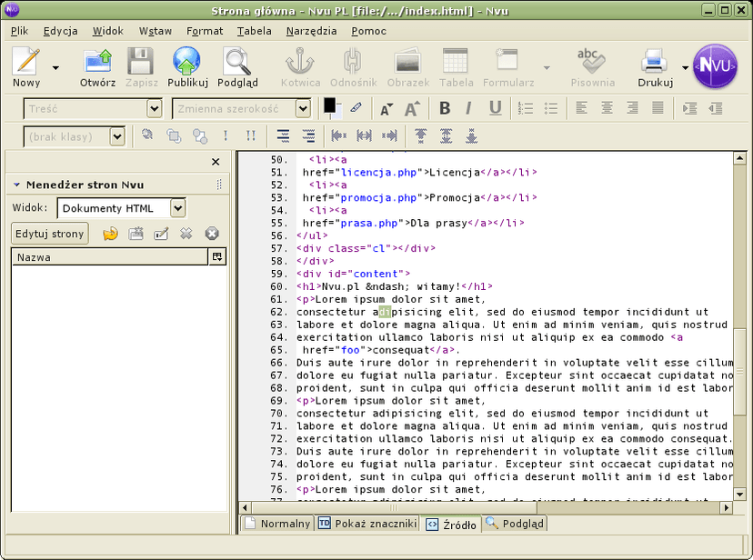Click the Edytuj strony button
The image size is (753, 560).
pyautogui.click(x=49, y=234)
